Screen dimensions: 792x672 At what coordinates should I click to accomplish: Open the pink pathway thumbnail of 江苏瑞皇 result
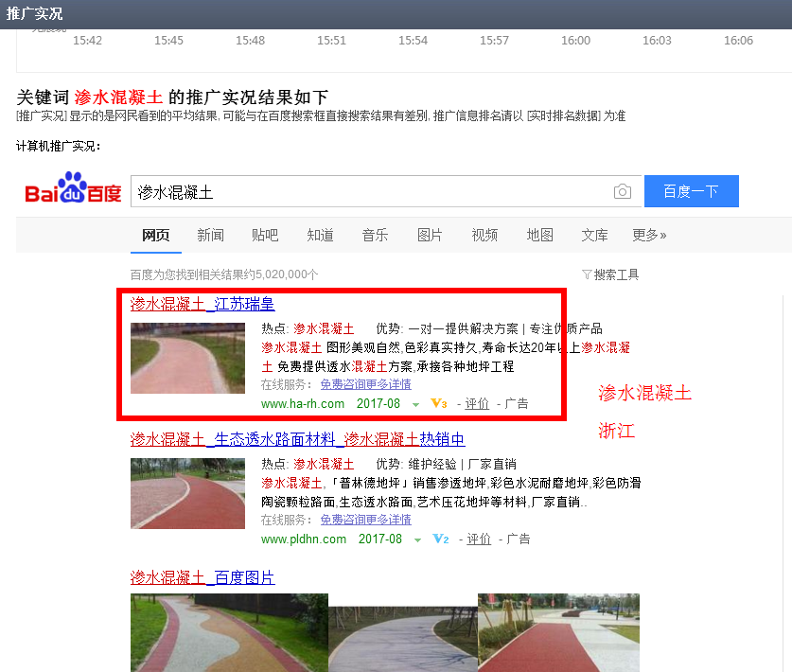(187, 358)
